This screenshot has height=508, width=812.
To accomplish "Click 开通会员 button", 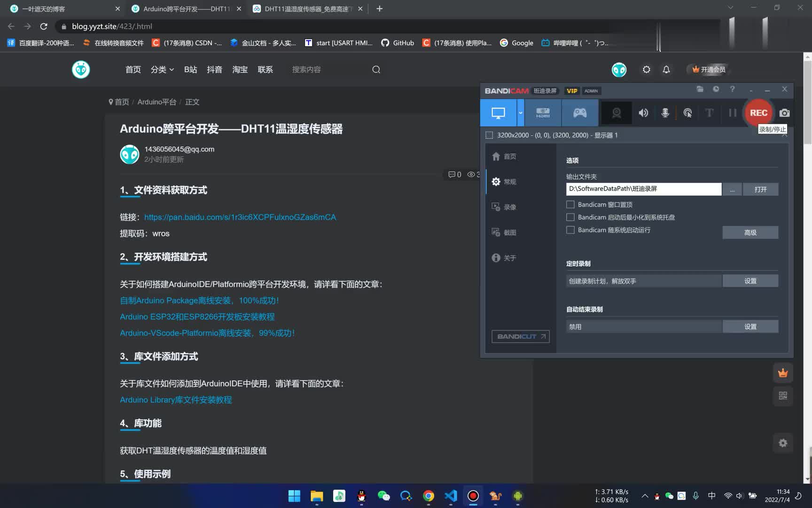I will click(x=709, y=70).
